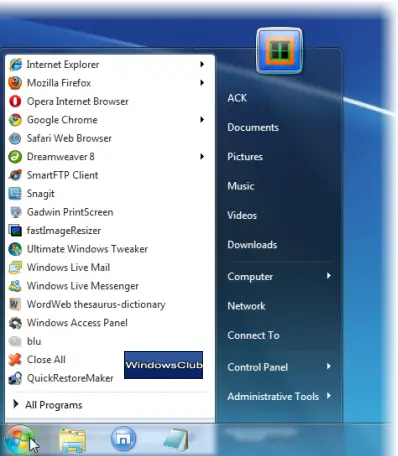Click the Ultimate Windows Tweaker icon
Viewport: 398px width, 456px height.
15,249
